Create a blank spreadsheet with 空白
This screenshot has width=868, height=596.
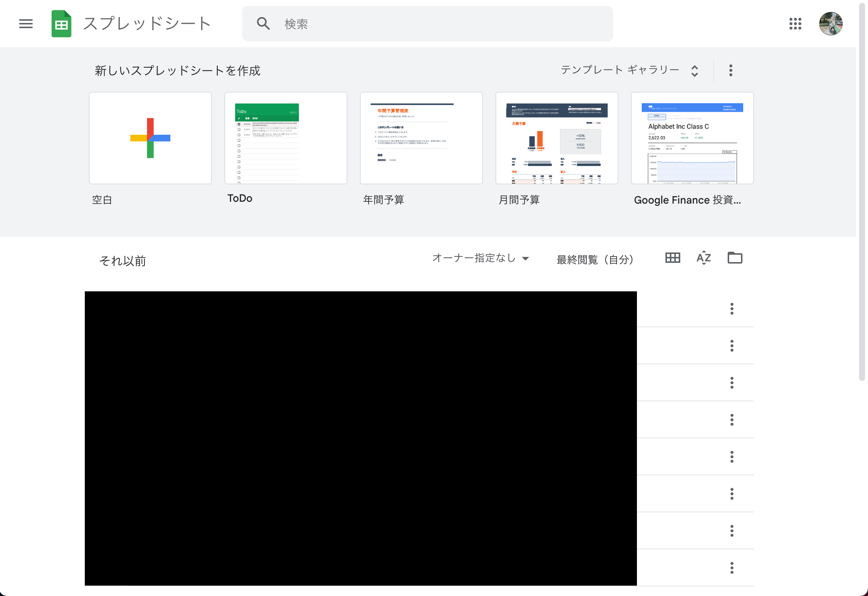tap(150, 138)
